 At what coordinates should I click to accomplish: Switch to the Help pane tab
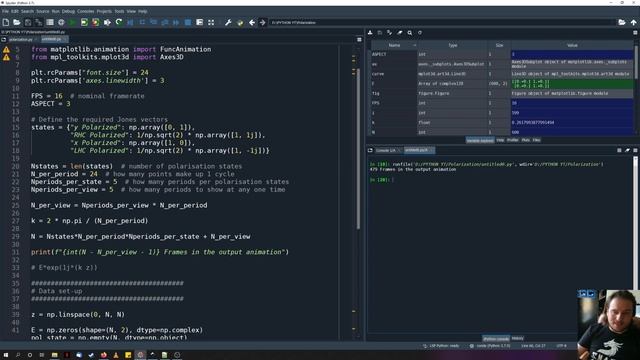coord(500,140)
